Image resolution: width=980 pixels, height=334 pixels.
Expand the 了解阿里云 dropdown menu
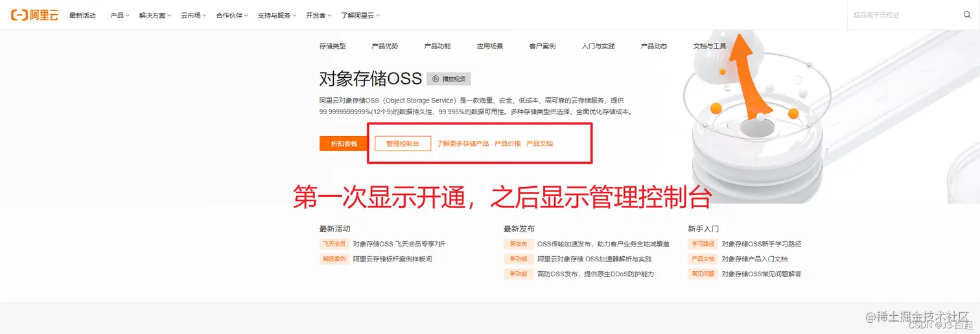pos(360,16)
